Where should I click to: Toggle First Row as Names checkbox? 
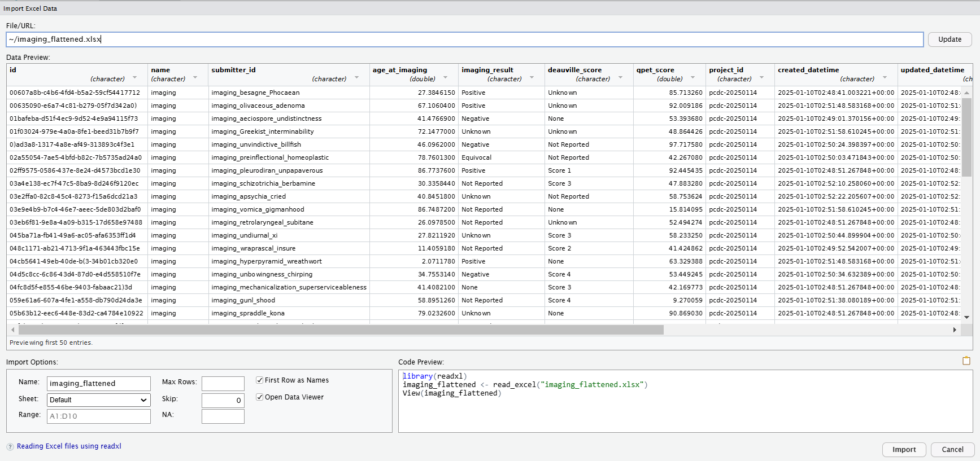click(260, 380)
